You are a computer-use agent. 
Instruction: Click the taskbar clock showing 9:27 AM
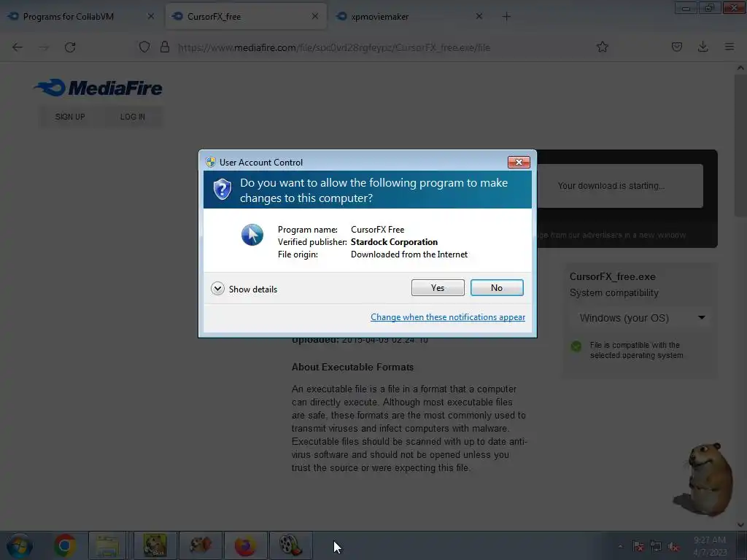pos(710,546)
